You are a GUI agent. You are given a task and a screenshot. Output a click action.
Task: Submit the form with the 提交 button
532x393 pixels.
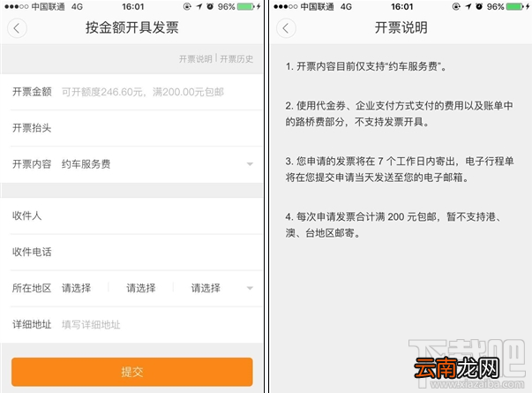[132, 372]
